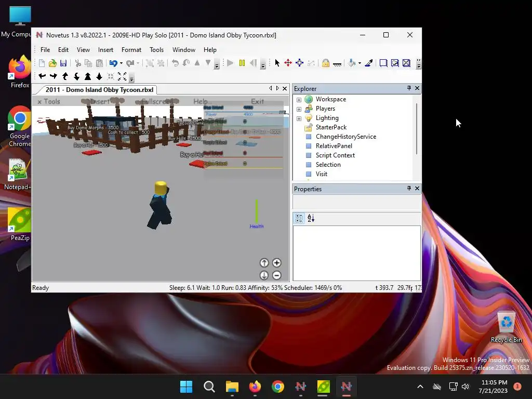Open the undo history dropdown arrow

(x=121, y=63)
